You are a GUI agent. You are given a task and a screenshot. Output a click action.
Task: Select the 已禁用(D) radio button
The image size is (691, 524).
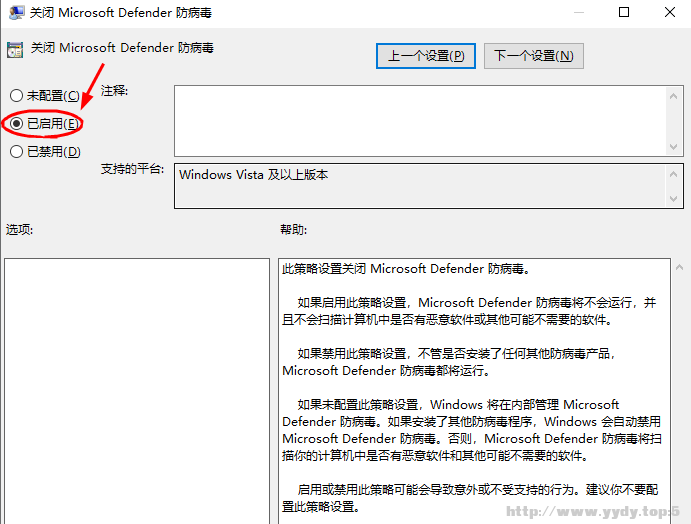(x=16, y=152)
